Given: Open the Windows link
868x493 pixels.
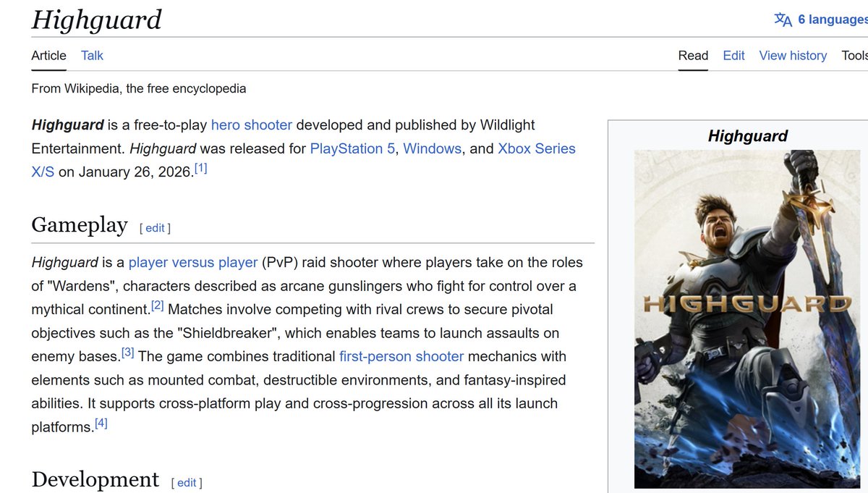Looking at the screenshot, I should click(x=432, y=148).
